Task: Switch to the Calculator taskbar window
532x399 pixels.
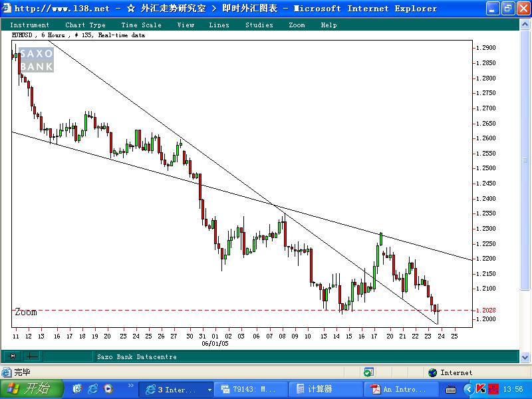Action: (x=325, y=390)
